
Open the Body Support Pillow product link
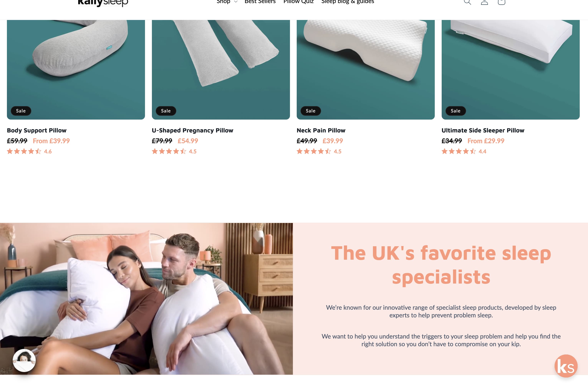coord(37,130)
